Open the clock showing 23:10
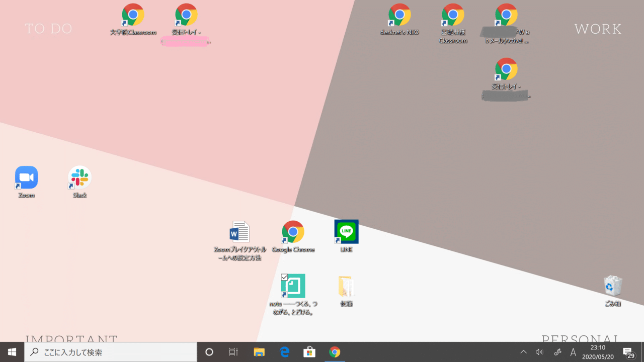The width and height of the screenshot is (644, 362). point(598,352)
